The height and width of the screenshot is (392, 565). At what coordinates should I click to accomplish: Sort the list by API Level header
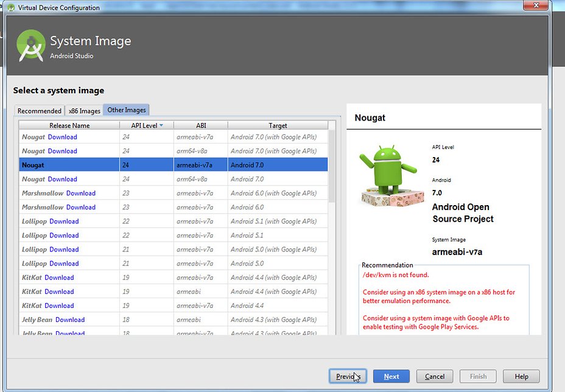147,125
